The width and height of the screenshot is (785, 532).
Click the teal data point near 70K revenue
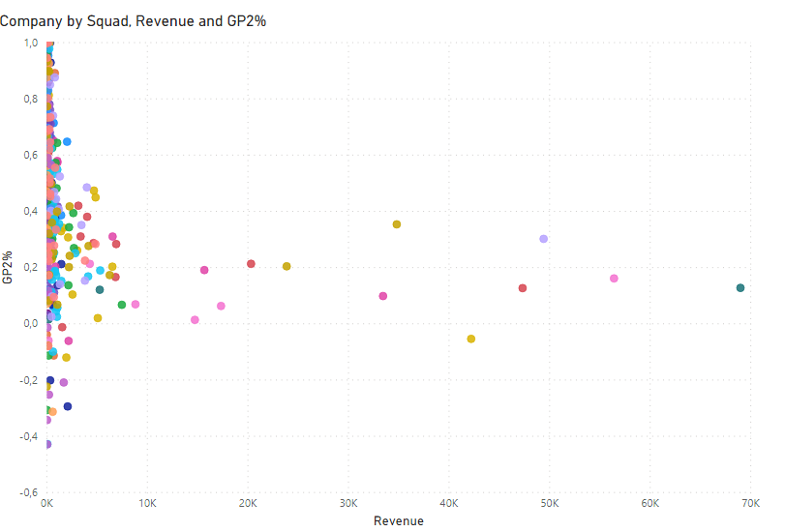click(x=740, y=288)
